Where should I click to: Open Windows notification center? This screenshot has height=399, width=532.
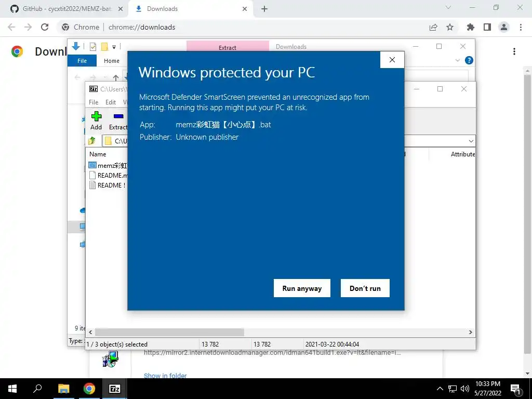tap(516, 389)
